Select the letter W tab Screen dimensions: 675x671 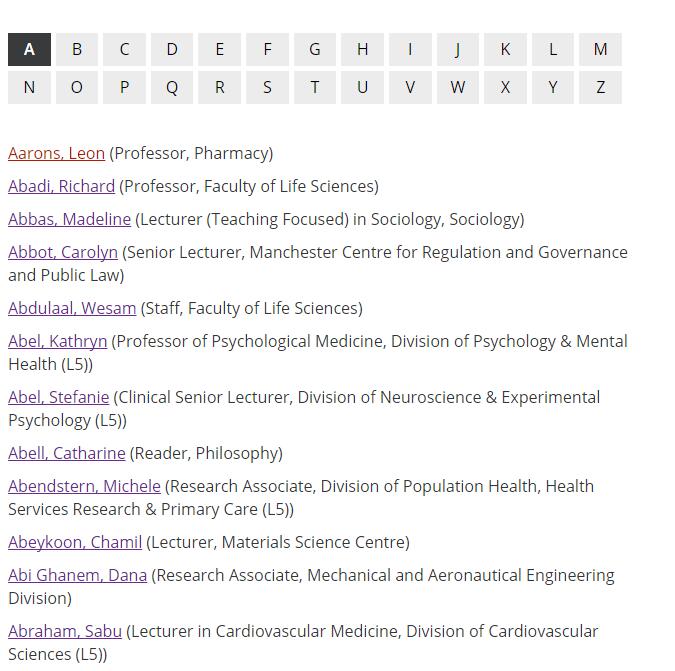457,87
